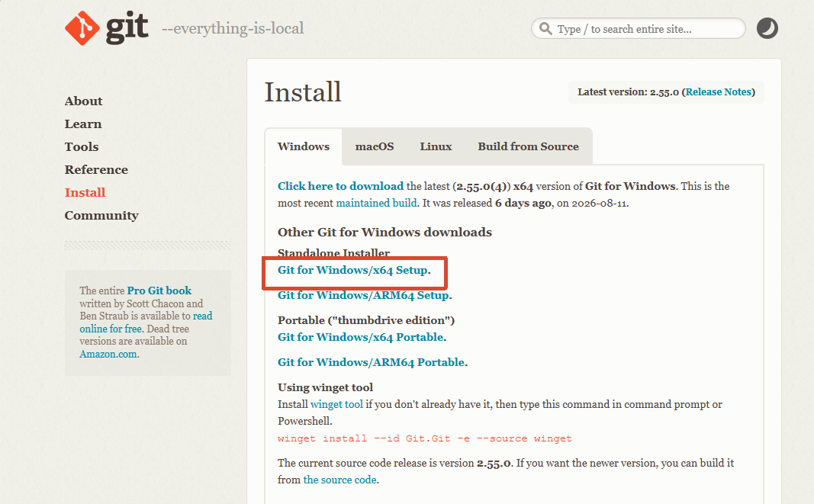The width and height of the screenshot is (814, 504).
Task: Switch to the Linux tab
Action: coord(436,146)
